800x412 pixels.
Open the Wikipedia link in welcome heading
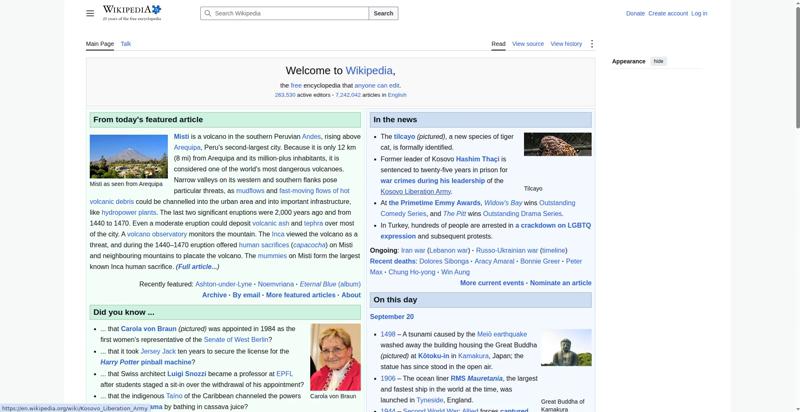[x=369, y=71]
